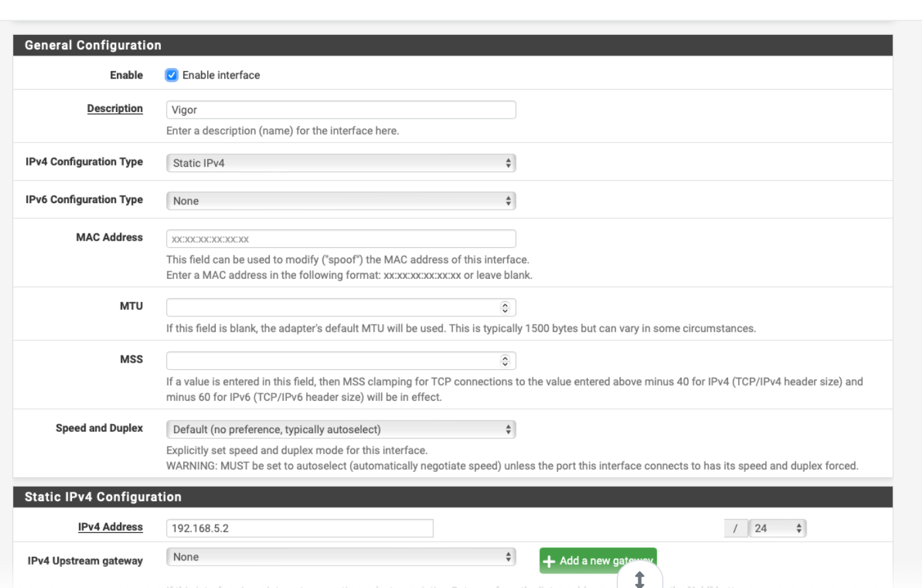Click the plus icon on gateway button
Image resolution: width=922 pixels, height=588 pixels.
point(549,562)
